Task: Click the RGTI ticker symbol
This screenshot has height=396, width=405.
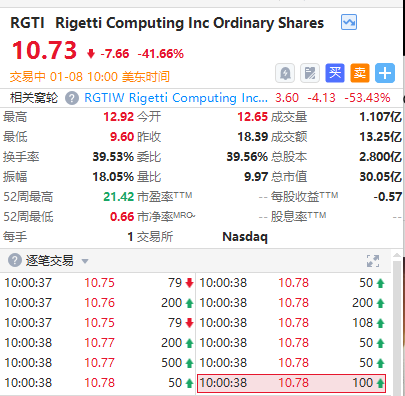Action: (27, 23)
